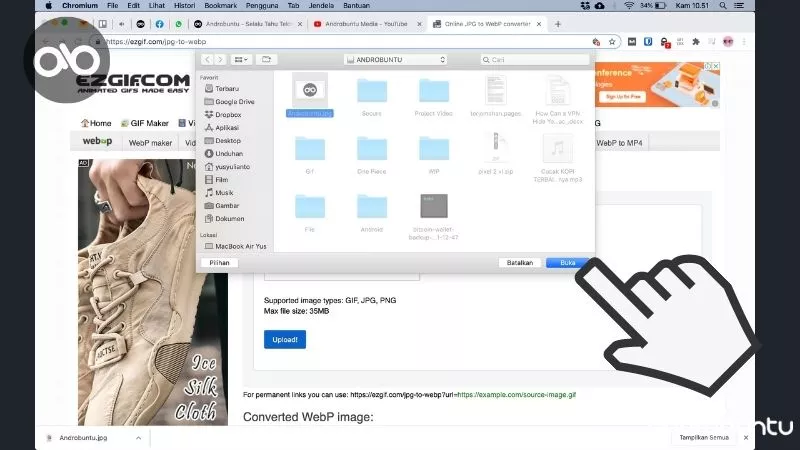Switch to the WebP to MP4 tab

click(x=619, y=143)
